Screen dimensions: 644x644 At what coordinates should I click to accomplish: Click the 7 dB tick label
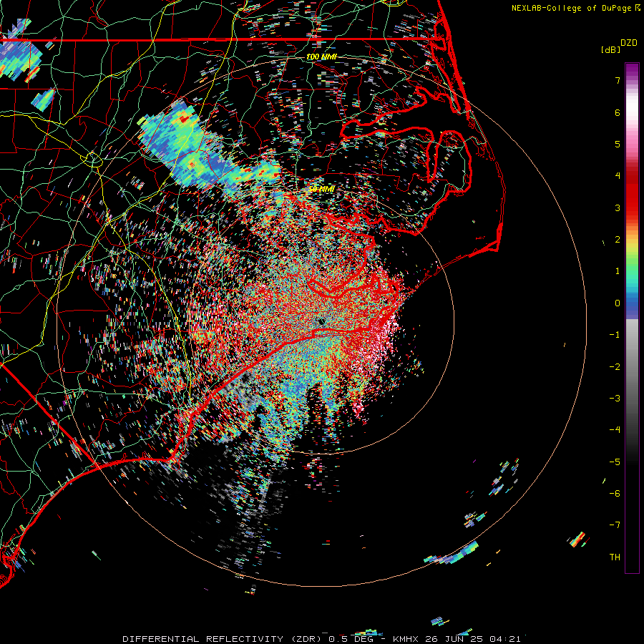coord(618,80)
